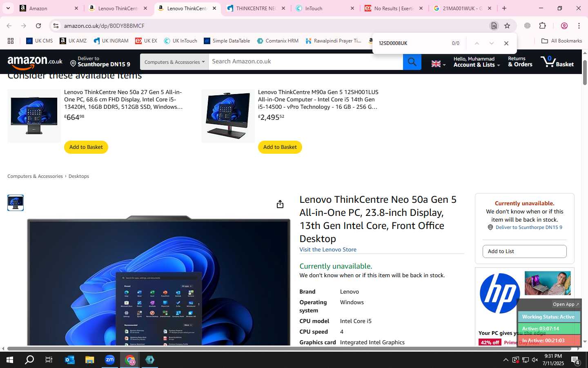Close the InTouch tab
The width and height of the screenshot is (588, 368).
pyautogui.click(x=352, y=8)
